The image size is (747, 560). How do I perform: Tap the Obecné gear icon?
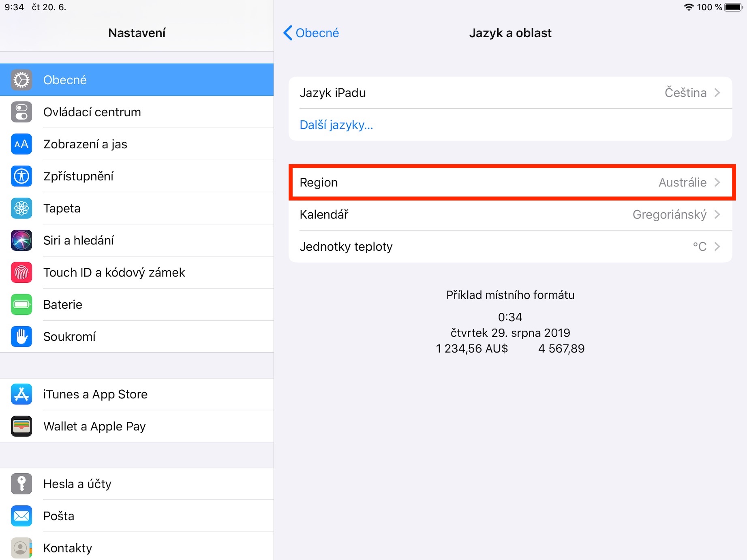[21, 80]
